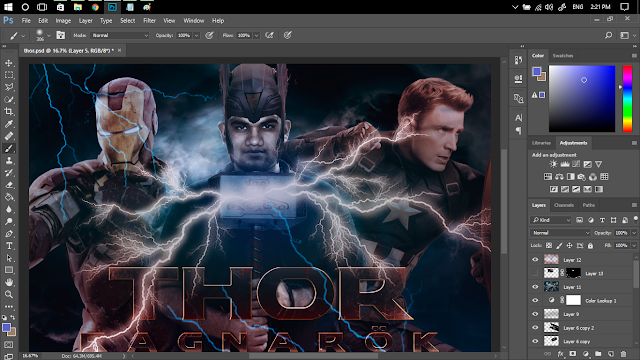Hide Color Lookup 1 layer eye
Image resolution: width=640 pixels, height=360 pixels.
pyautogui.click(x=535, y=300)
